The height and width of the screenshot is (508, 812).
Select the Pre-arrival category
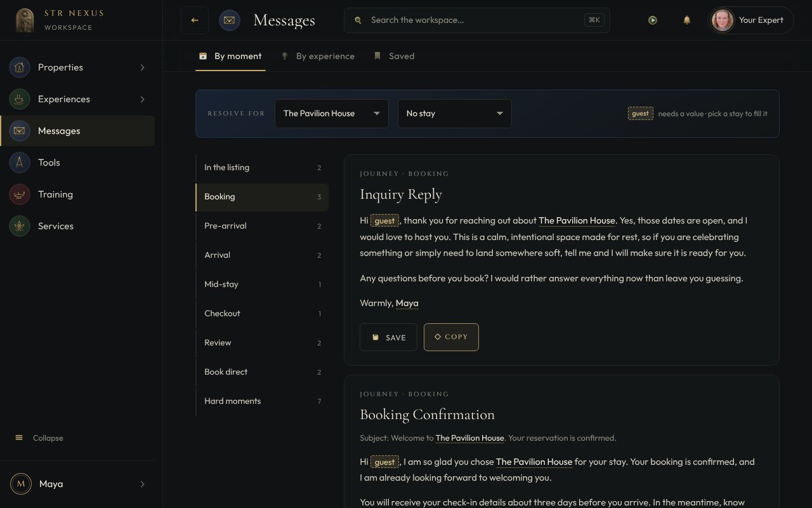pos(262,226)
